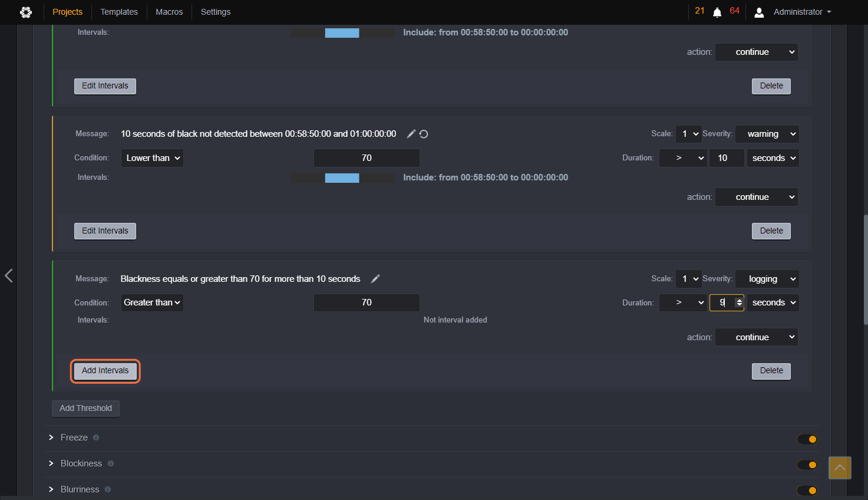
Task: Show info tooltip icon next to Freeze
Action: point(96,437)
